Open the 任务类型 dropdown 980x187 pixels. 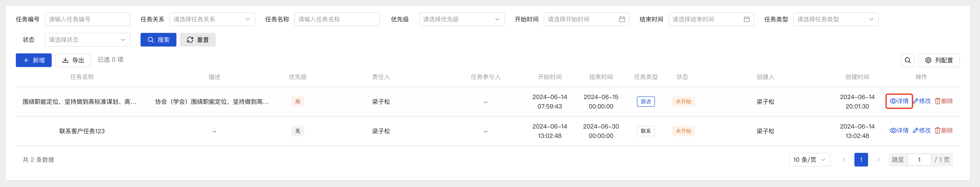(x=835, y=19)
